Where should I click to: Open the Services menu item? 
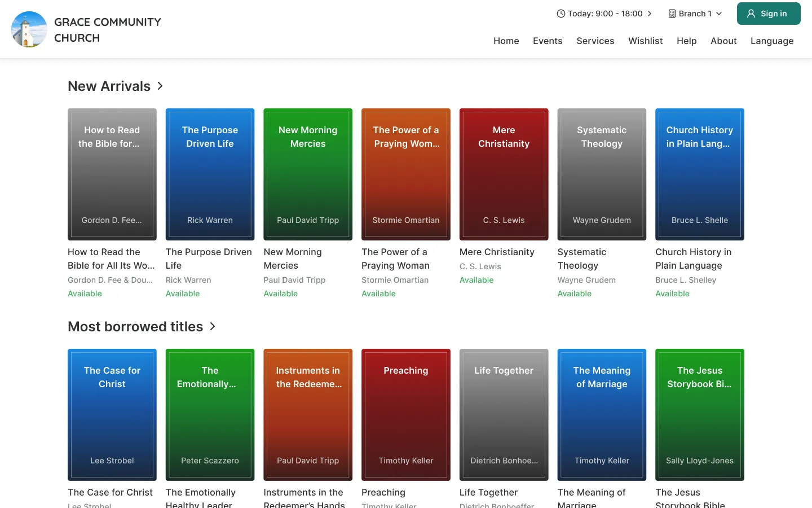(x=595, y=41)
